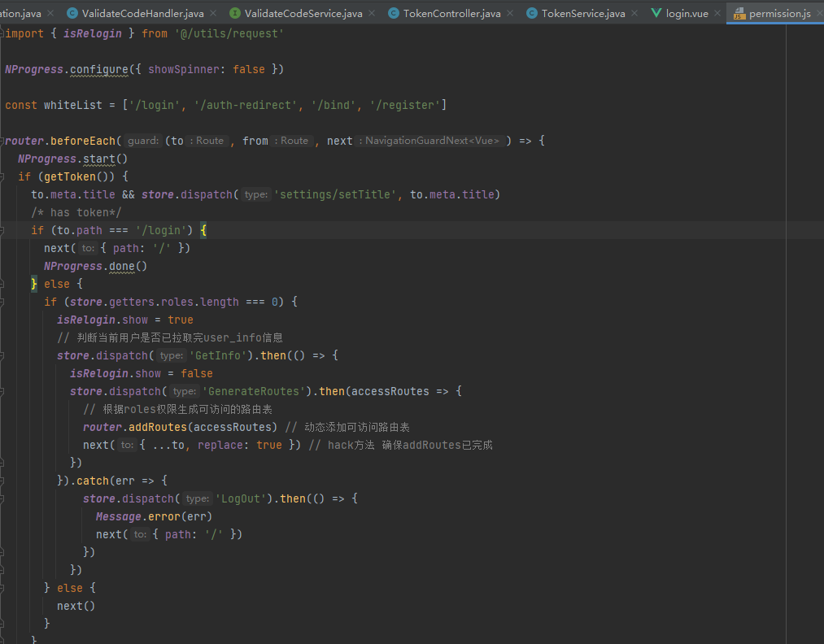Fold the if (to.path === '/login') block
This screenshot has width=824, height=644.
(x=2, y=230)
